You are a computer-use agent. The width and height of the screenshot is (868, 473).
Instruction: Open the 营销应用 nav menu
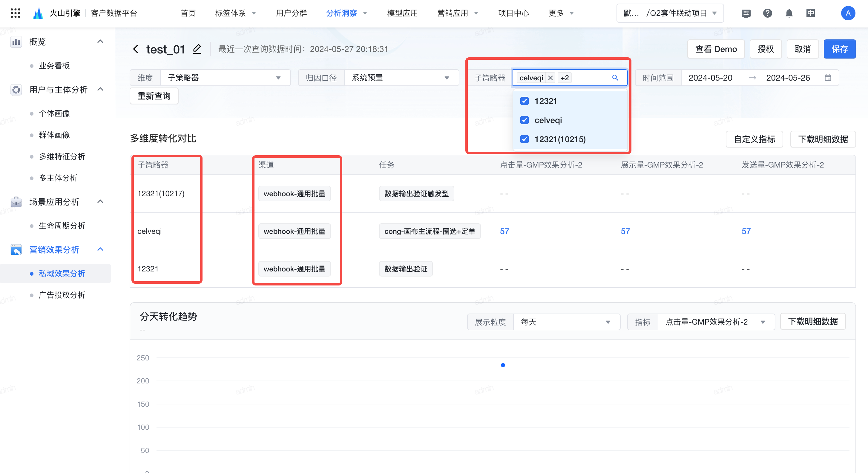coord(458,13)
